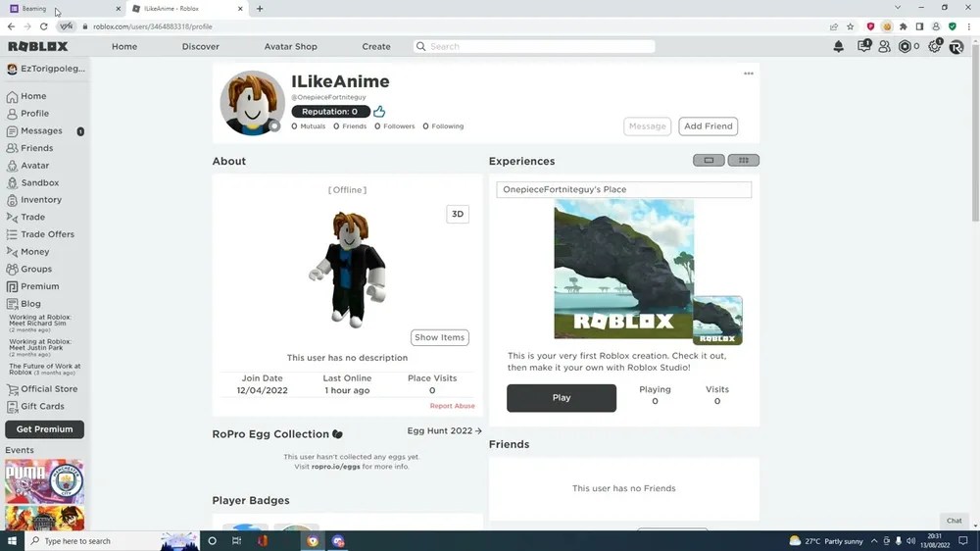Bookmark this page with the star icon
Screen dimensions: 980x551
coord(850,26)
